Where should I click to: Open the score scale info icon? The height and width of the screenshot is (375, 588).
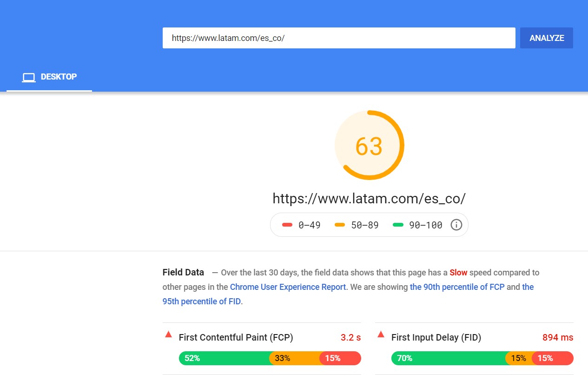coord(456,225)
